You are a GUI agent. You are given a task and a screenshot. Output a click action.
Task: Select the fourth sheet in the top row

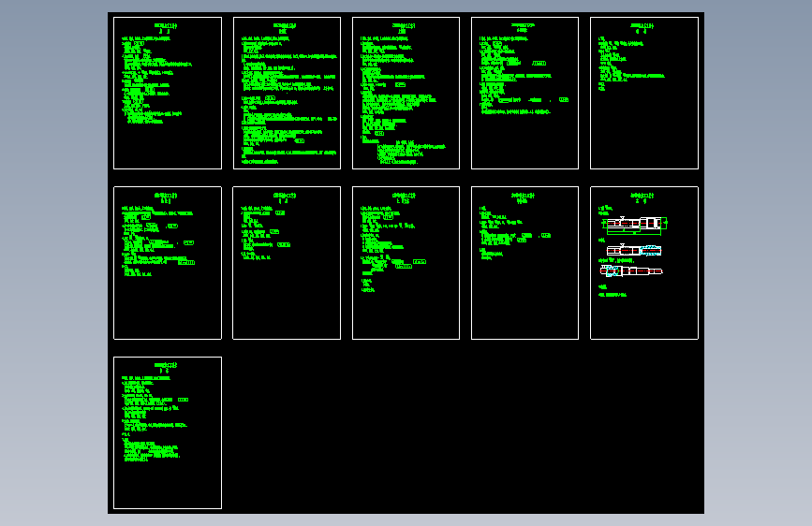tap(524, 94)
